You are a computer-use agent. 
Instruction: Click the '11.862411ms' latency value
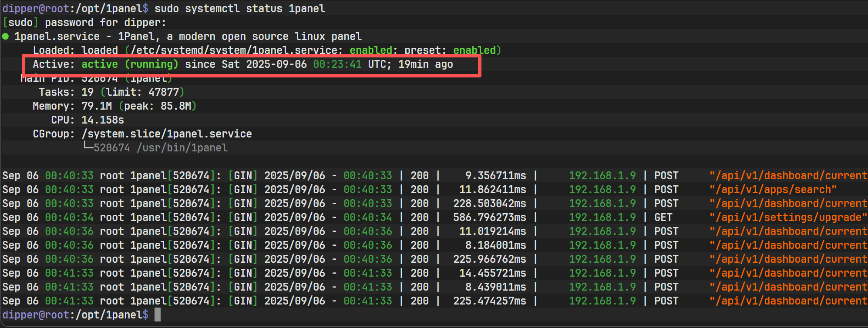pos(492,190)
